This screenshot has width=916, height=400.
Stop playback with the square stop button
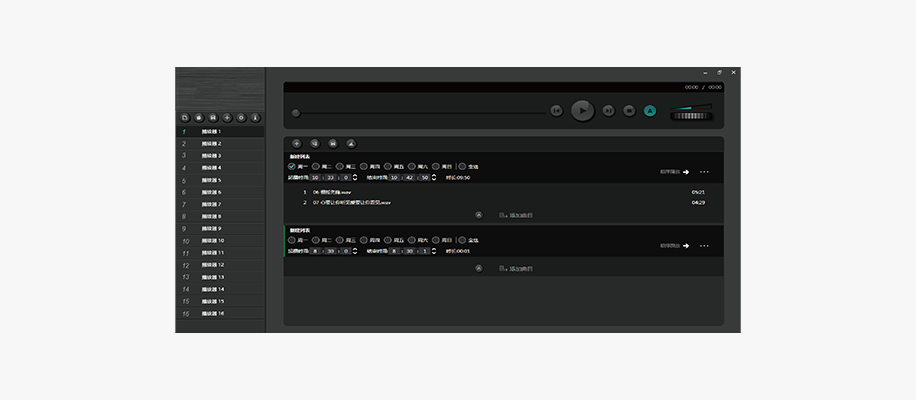click(x=629, y=111)
